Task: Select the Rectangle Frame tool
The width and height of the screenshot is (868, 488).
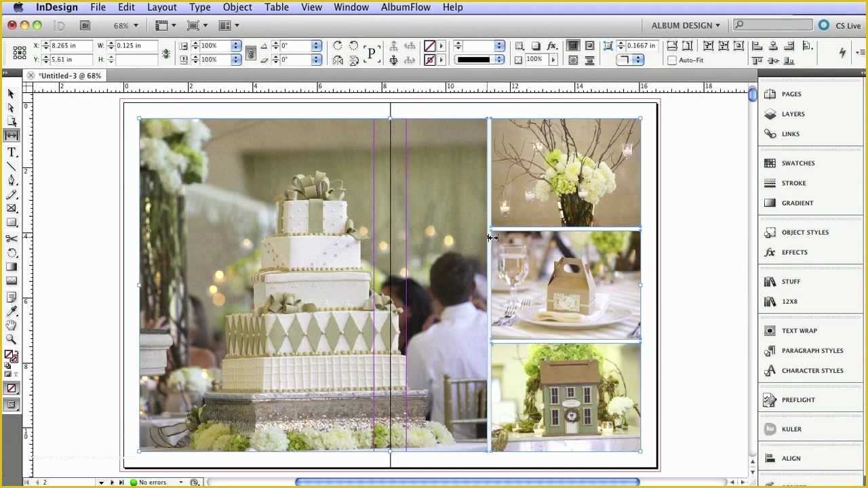Action: [x=12, y=209]
